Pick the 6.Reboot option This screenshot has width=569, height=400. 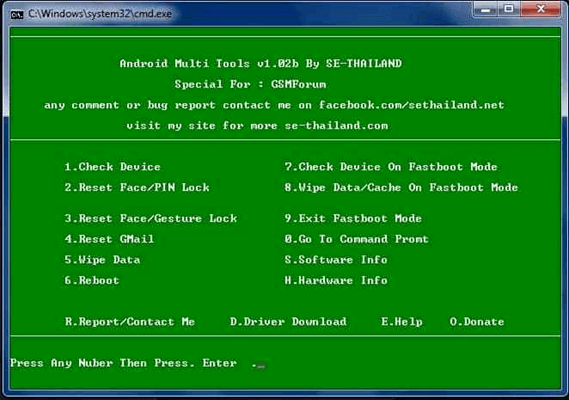[x=92, y=281]
